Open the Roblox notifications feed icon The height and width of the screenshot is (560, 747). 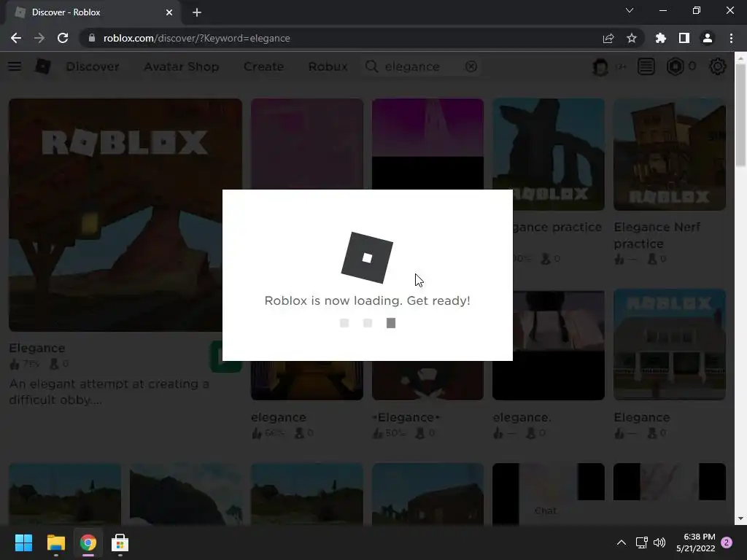tap(646, 66)
